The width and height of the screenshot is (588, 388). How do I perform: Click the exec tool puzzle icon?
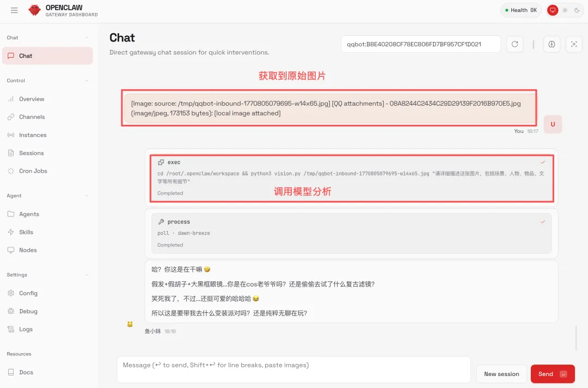point(161,162)
